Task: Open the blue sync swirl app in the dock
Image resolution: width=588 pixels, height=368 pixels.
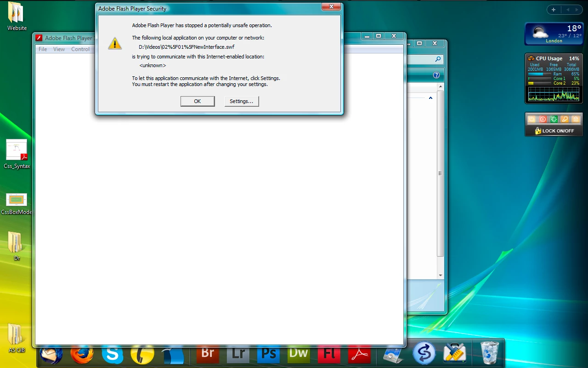Action: 424,353
